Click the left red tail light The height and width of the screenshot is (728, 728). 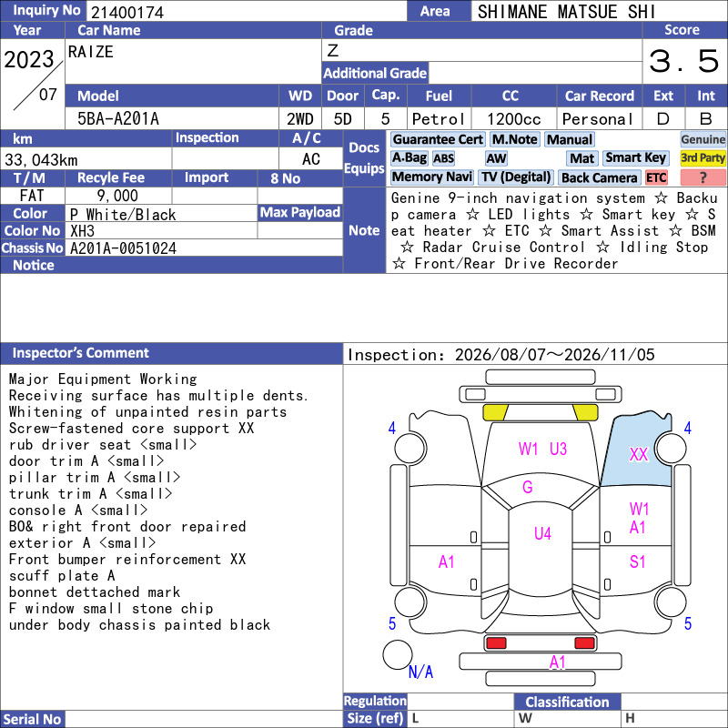pos(495,643)
